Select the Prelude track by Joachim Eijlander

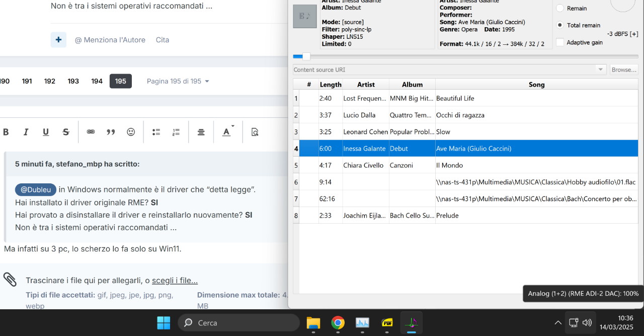tap(465, 215)
